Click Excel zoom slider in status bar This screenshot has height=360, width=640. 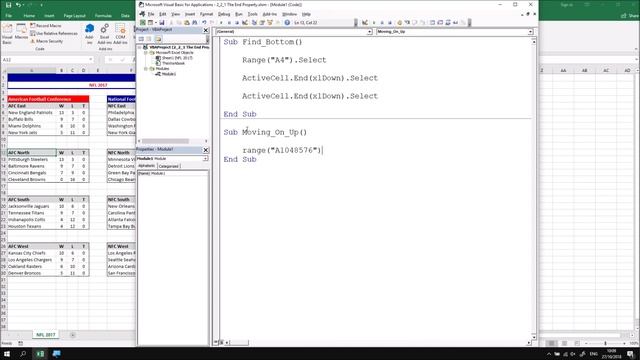tap(605, 343)
